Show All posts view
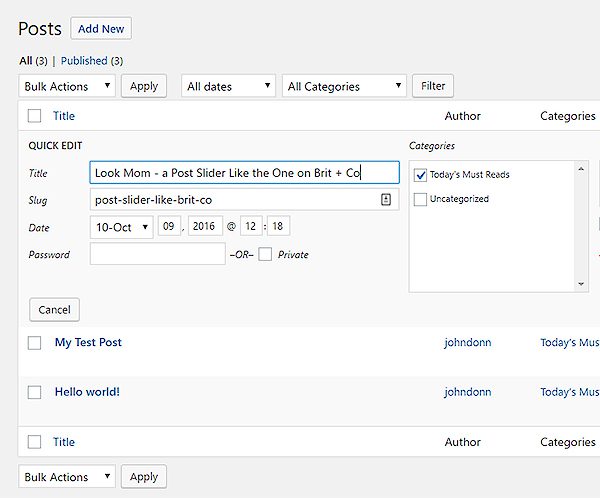 click(x=26, y=61)
